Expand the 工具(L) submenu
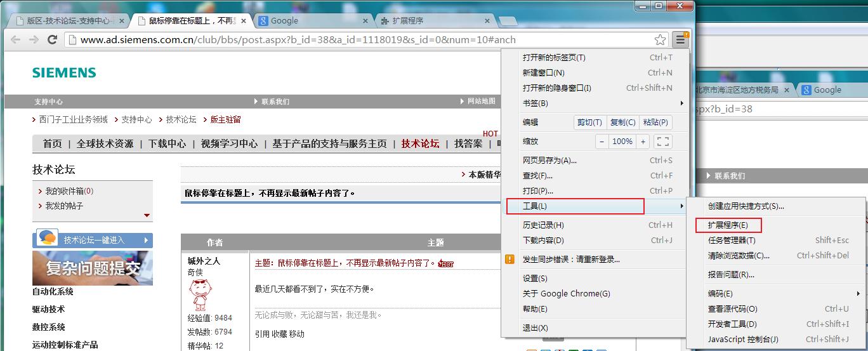 (596, 206)
